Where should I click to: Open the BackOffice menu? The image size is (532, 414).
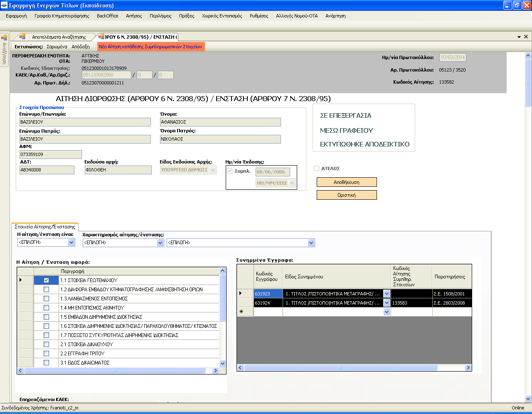pos(107,16)
